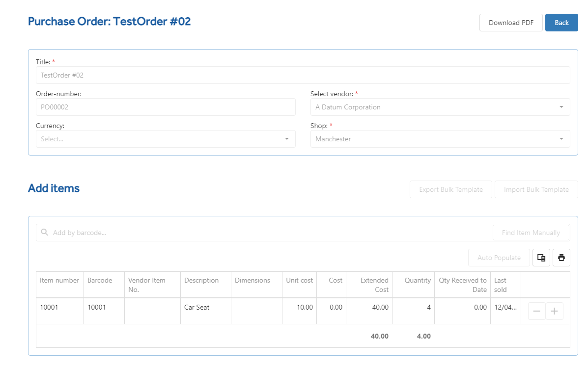The height and width of the screenshot is (367, 588).
Task: Click the unit cost value 10.00
Action: coord(305,307)
